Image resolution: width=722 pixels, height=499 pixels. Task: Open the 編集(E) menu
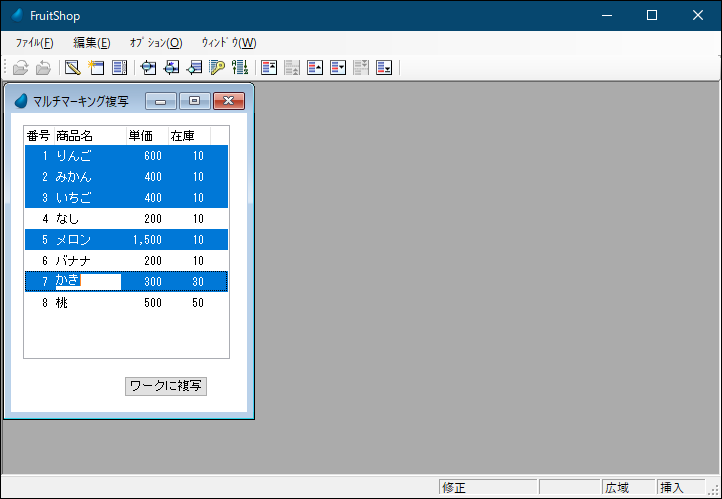point(91,43)
